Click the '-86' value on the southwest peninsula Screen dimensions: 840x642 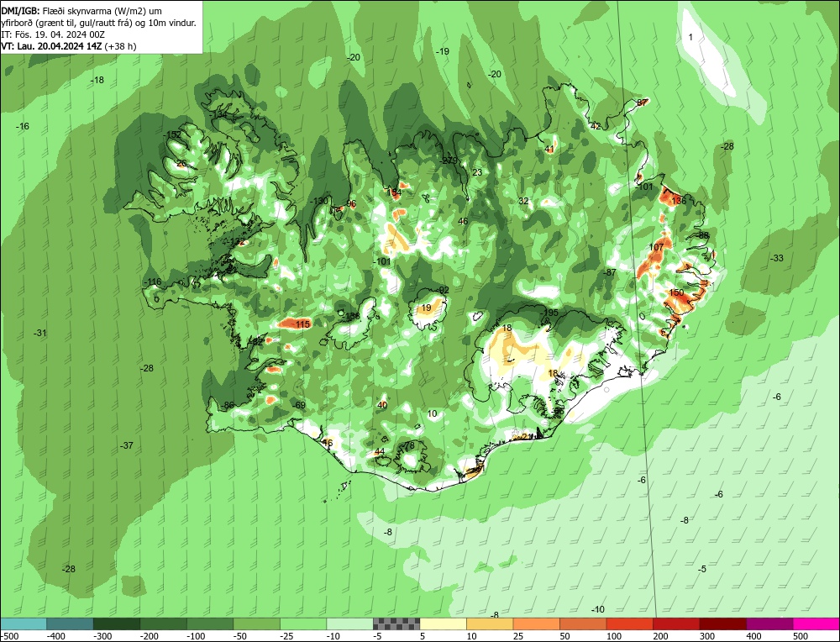coord(228,405)
